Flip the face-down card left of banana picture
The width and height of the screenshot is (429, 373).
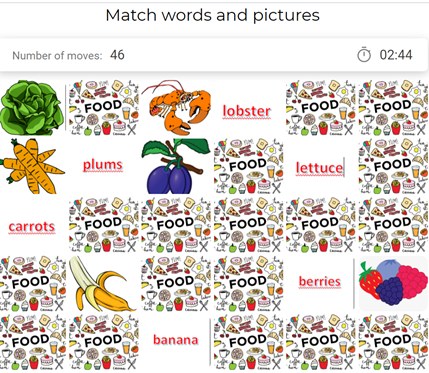pos(33,284)
